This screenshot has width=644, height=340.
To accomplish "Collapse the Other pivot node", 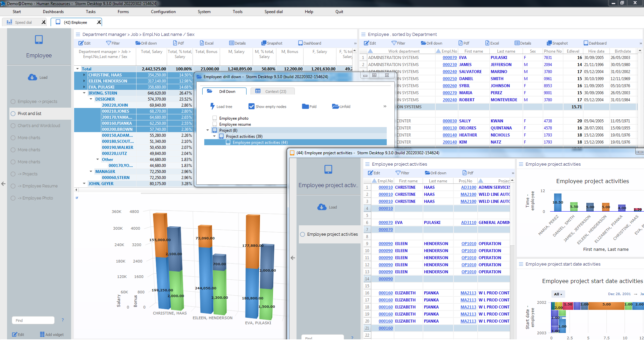I will pos(98,160).
